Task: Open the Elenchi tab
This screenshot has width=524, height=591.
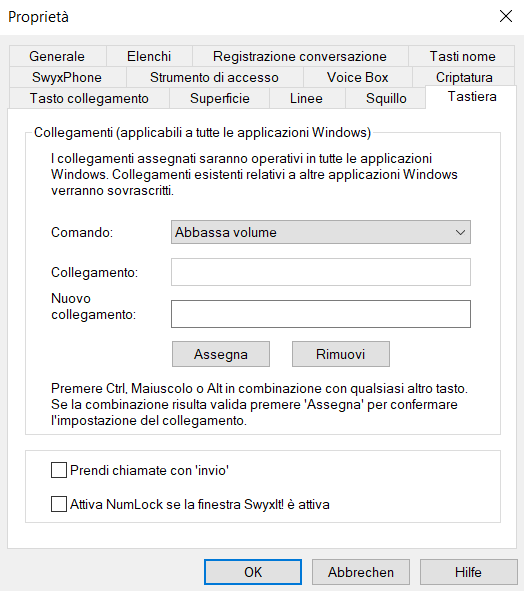Action: click(x=149, y=56)
